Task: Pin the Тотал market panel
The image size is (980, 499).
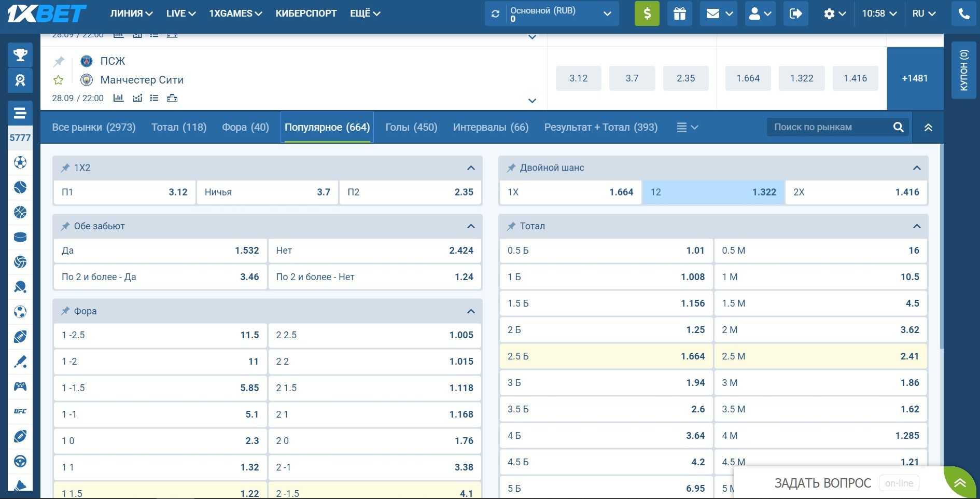Action: (511, 226)
